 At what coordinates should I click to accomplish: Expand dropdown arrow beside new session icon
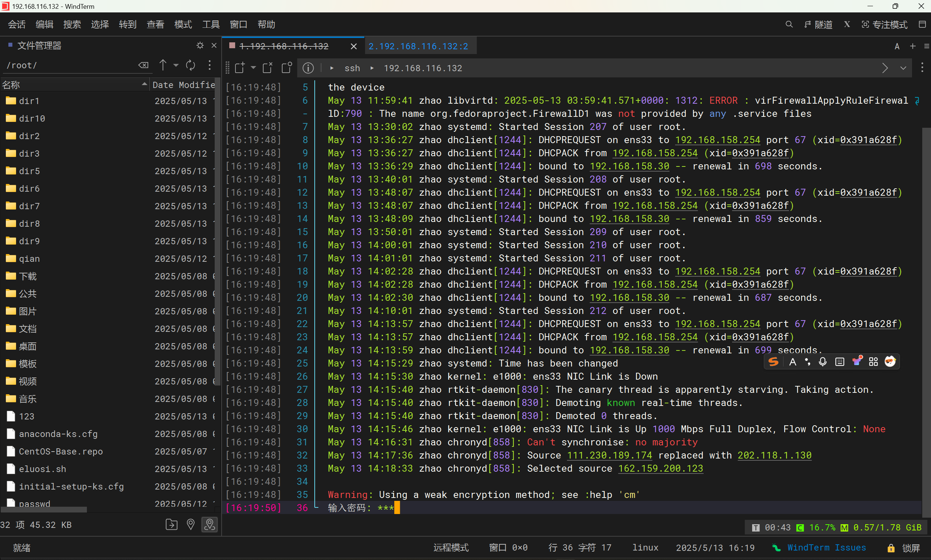[253, 68]
